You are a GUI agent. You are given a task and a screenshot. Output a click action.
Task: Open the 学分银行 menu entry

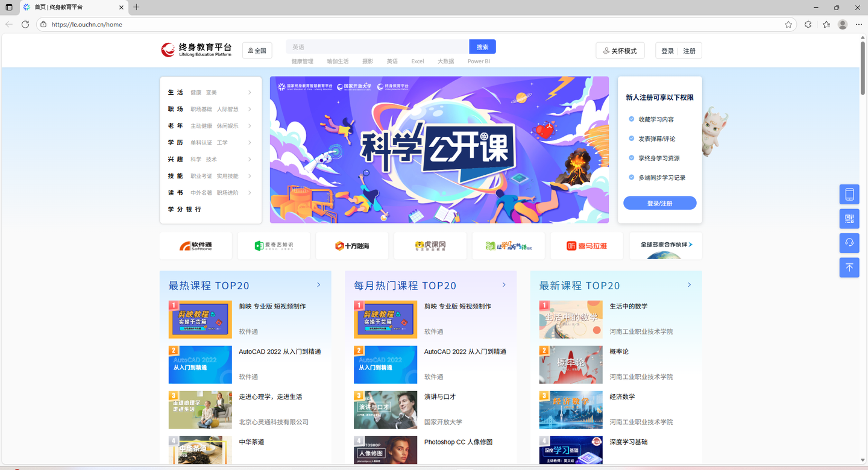(184, 210)
